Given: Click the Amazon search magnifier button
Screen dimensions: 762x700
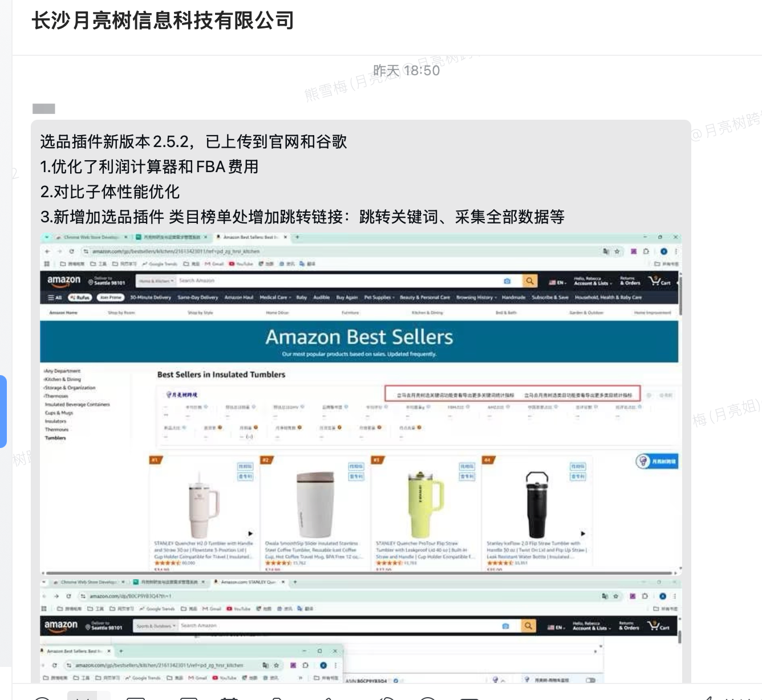Looking at the screenshot, I should point(530,281).
